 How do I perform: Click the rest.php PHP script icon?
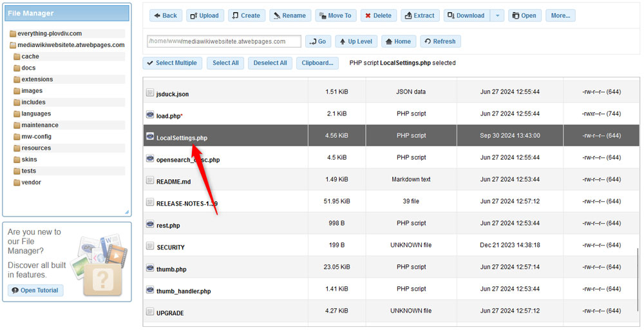pos(150,224)
